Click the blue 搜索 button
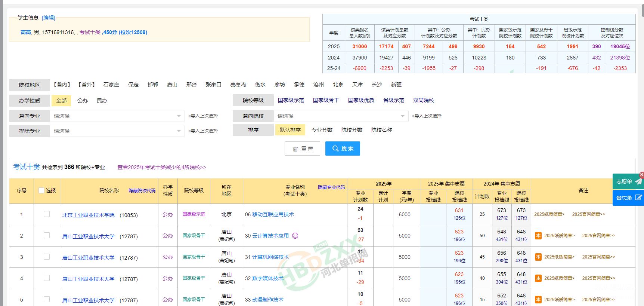The image size is (644, 306). (x=343, y=149)
